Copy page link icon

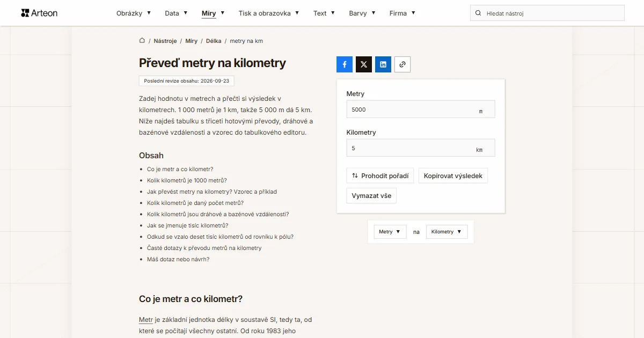point(402,64)
